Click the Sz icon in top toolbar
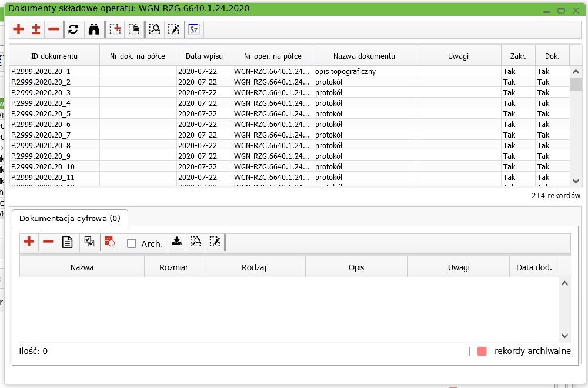Screen dimensions: 588x388 tap(193, 29)
